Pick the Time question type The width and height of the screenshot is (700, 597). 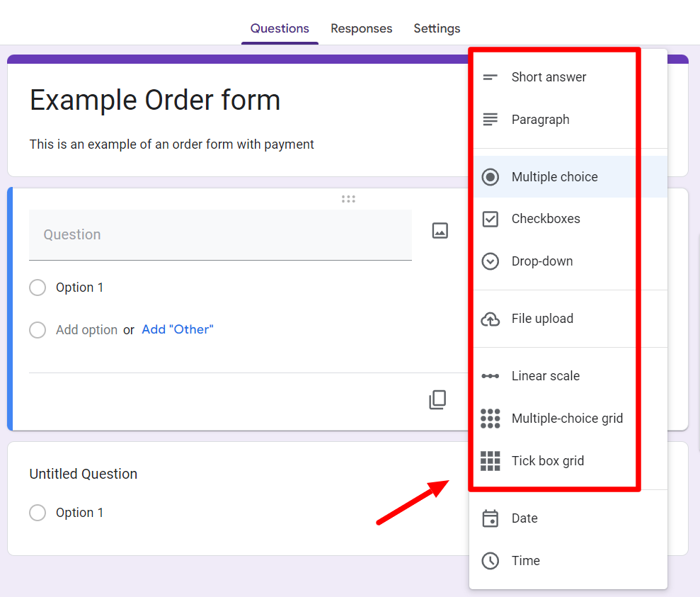[524, 561]
